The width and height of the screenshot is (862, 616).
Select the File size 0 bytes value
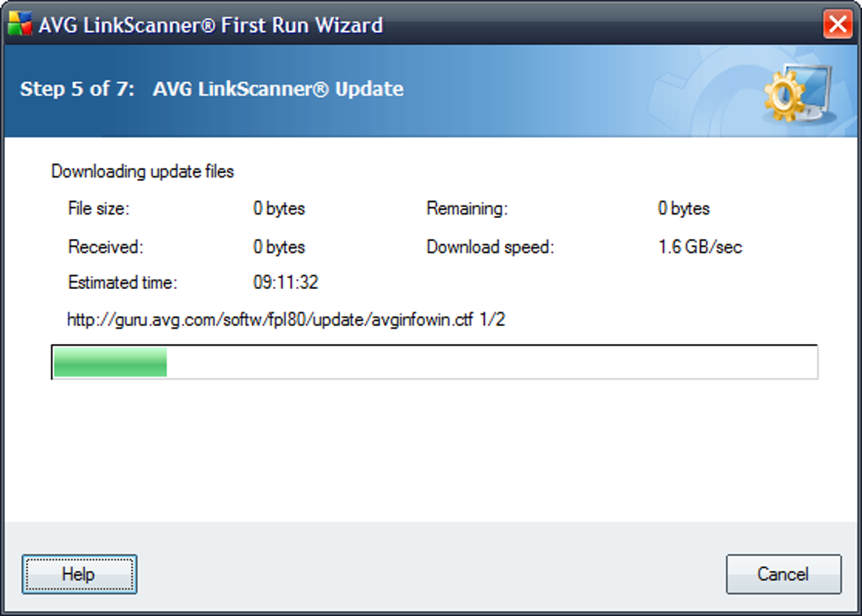tap(280, 208)
